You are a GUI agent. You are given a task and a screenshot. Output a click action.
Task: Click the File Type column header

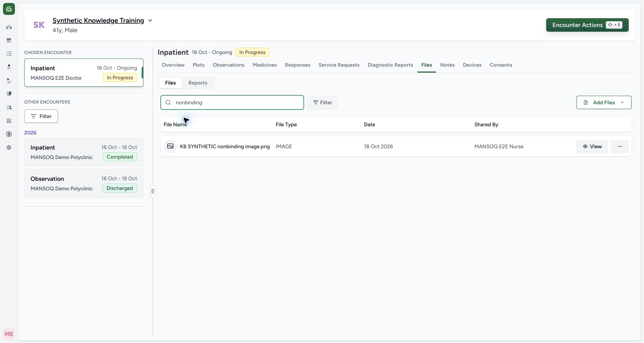[x=286, y=124]
